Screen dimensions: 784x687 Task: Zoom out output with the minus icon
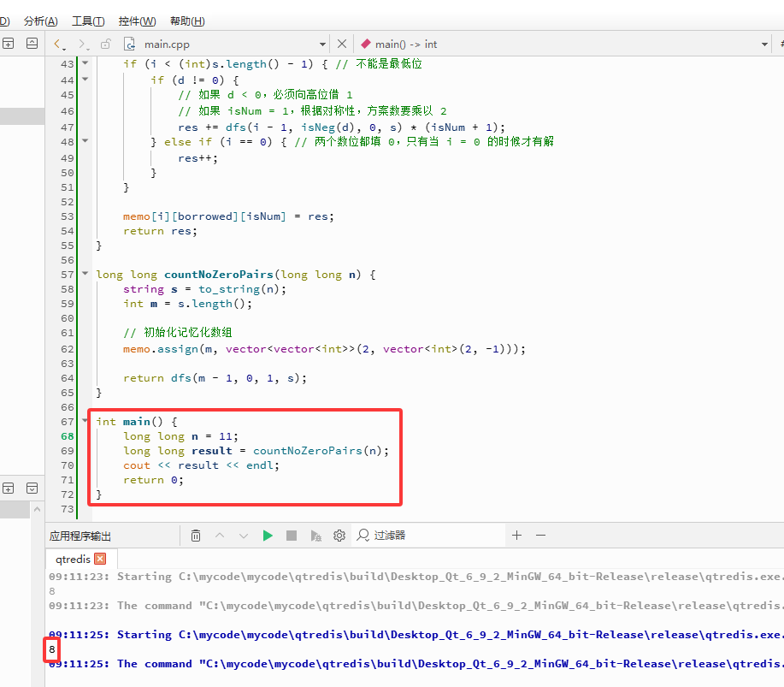(540, 536)
